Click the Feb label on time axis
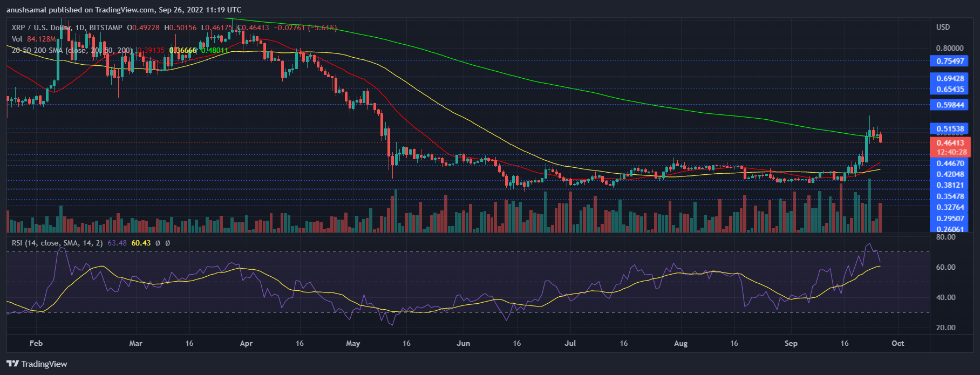The width and height of the screenshot is (980, 375). tap(36, 343)
